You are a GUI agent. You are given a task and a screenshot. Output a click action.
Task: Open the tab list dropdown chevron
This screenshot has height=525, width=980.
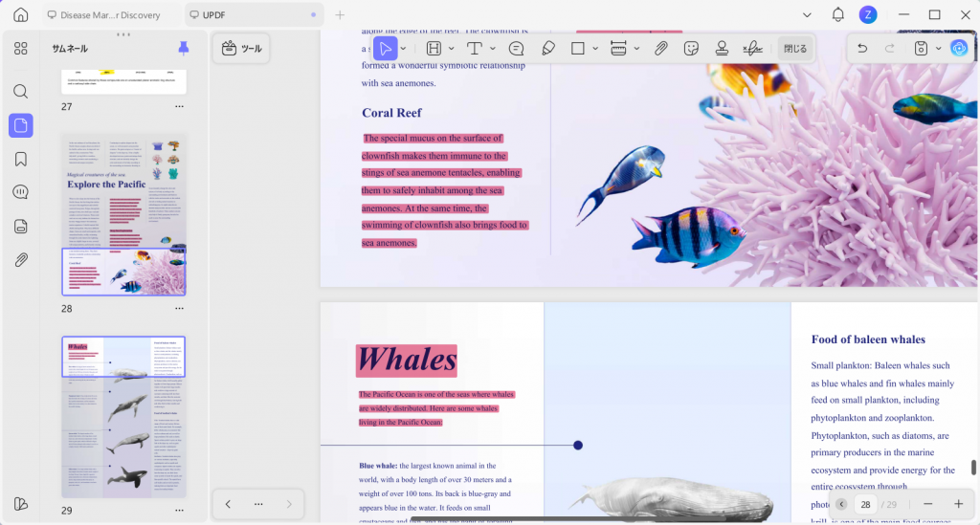(807, 14)
